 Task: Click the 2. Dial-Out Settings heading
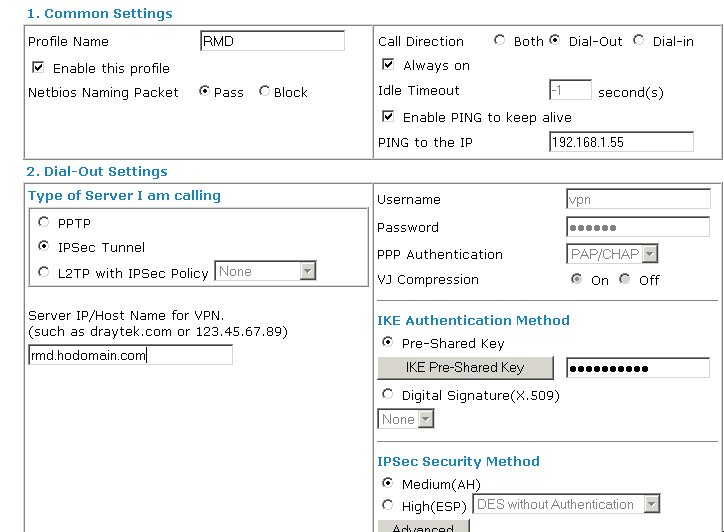tap(97, 171)
